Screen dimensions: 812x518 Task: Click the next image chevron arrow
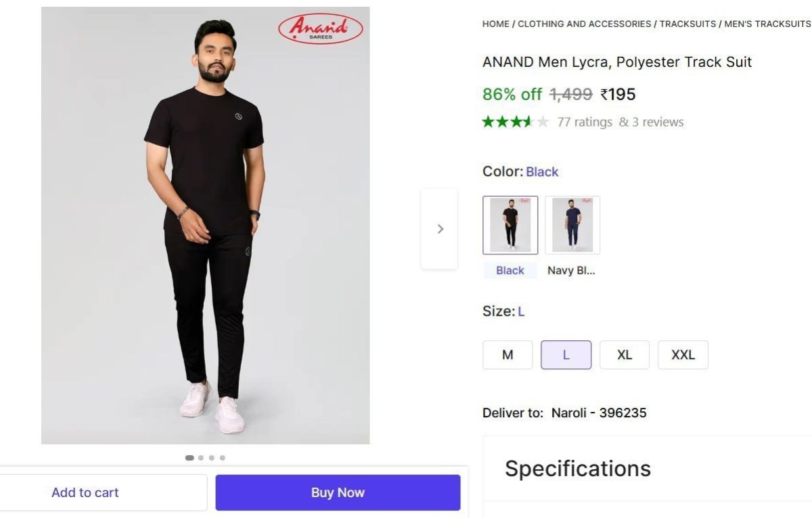tap(440, 229)
